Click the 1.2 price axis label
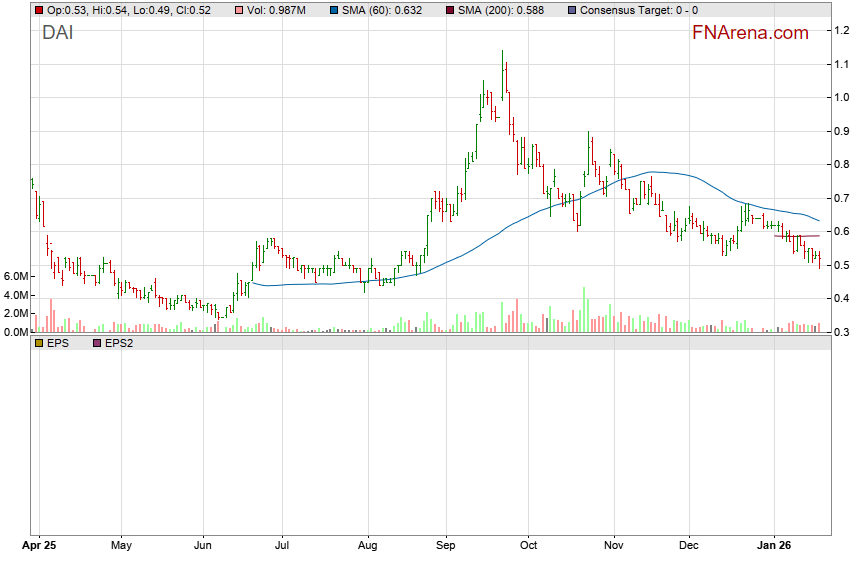This screenshot has width=859, height=566. click(843, 31)
